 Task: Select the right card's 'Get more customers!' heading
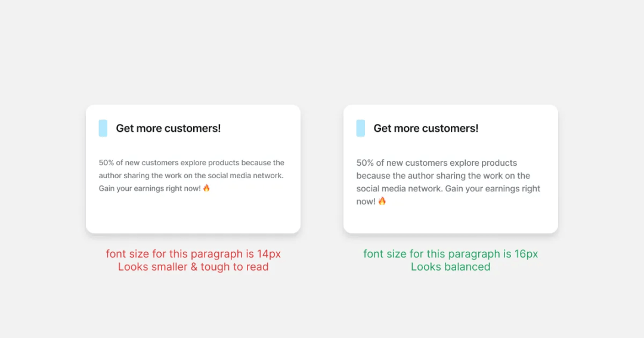tap(426, 128)
